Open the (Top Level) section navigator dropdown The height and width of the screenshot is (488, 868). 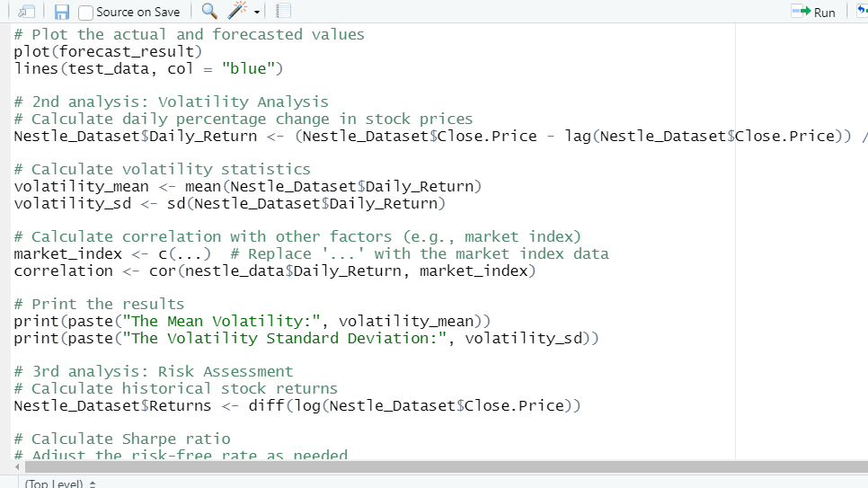(60, 484)
